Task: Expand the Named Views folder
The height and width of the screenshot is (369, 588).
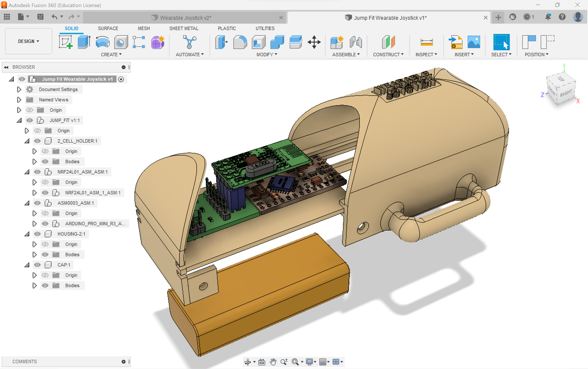Action: tap(19, 100)
